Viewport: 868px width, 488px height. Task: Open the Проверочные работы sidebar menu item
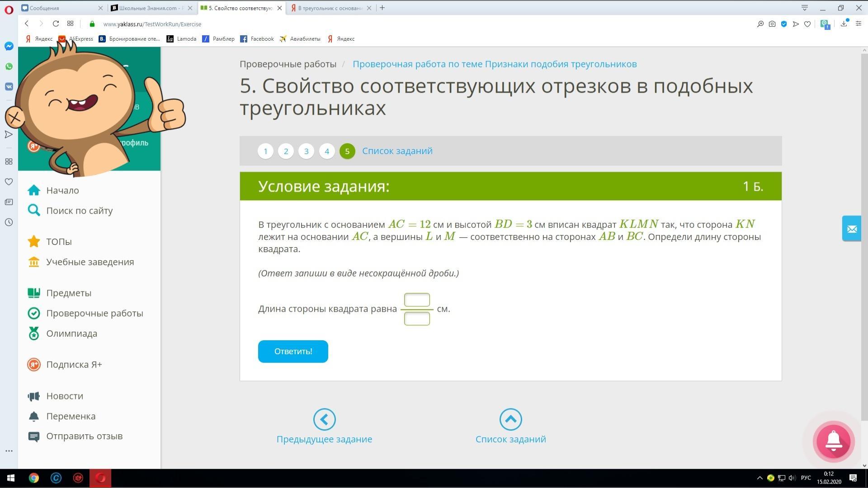[94, 314]
